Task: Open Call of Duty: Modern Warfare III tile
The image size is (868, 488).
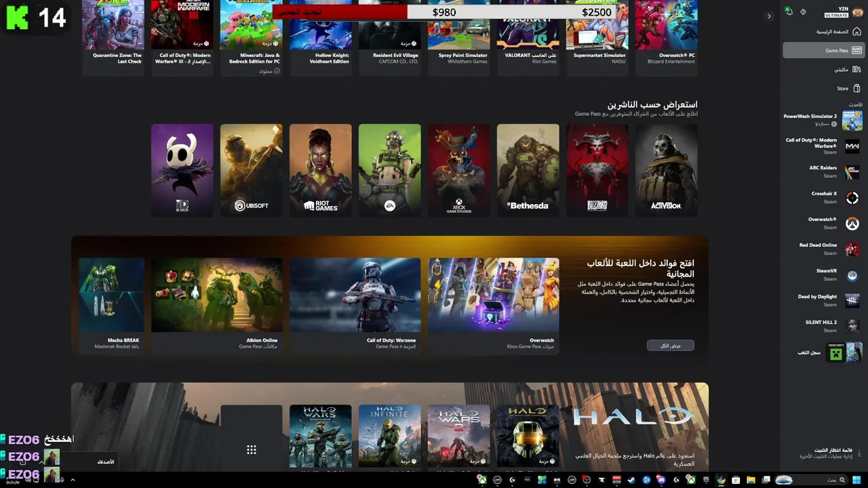Action: coord(182,37)
